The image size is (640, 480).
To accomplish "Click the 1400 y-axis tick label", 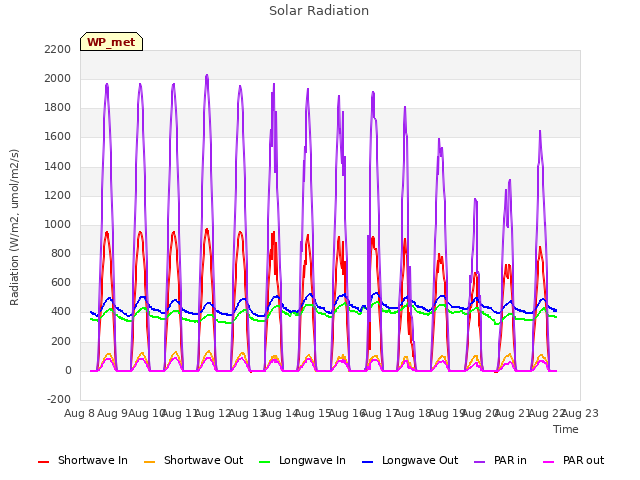I will pos(58,166).
